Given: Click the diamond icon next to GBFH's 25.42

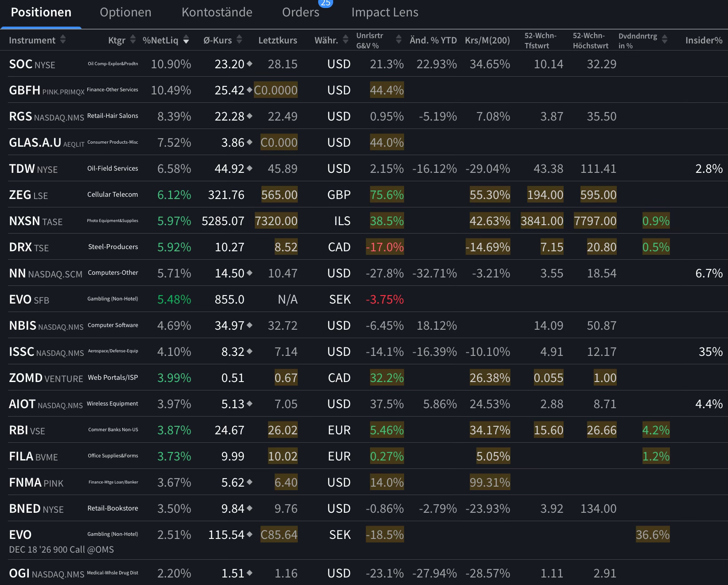Looking at the screenshot, I should click(x=249, y=90).
